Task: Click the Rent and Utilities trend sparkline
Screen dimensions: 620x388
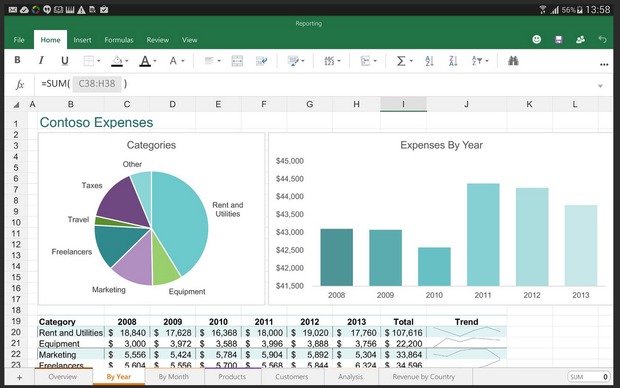Action: [x=467, y=332]
